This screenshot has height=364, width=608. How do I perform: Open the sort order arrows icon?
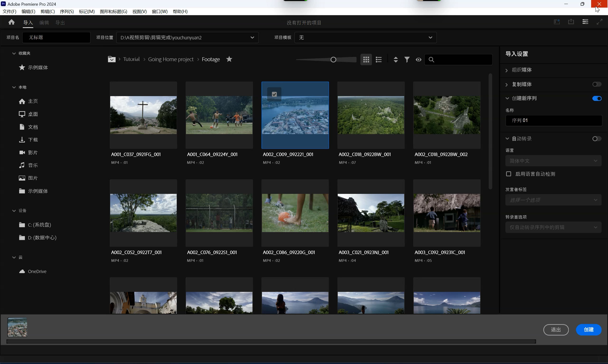395,60
